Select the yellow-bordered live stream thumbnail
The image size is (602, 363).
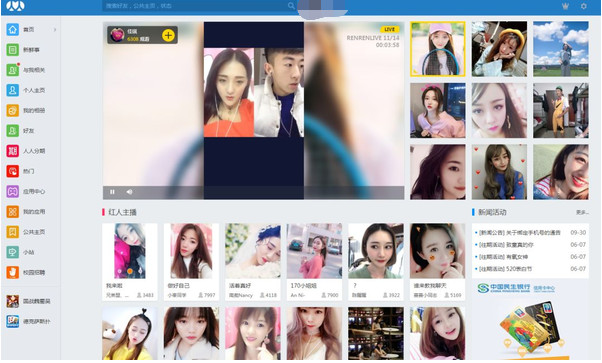tap(438, 49)
